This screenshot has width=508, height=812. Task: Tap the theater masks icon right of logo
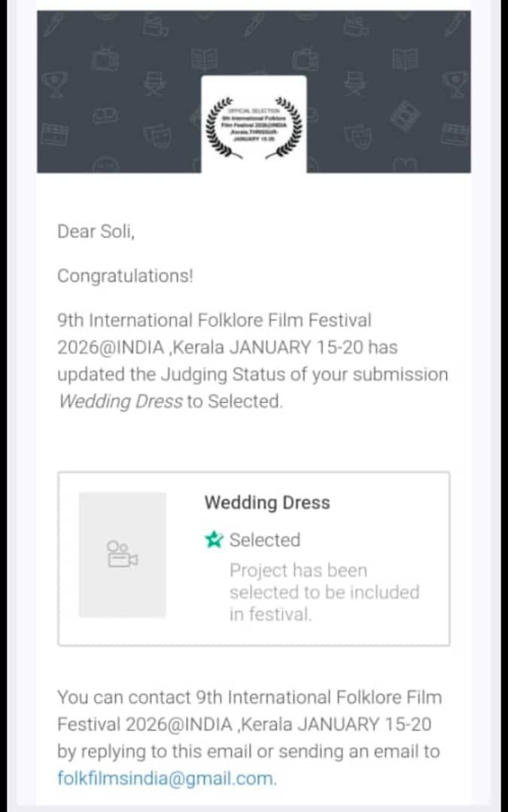point(354,136)
